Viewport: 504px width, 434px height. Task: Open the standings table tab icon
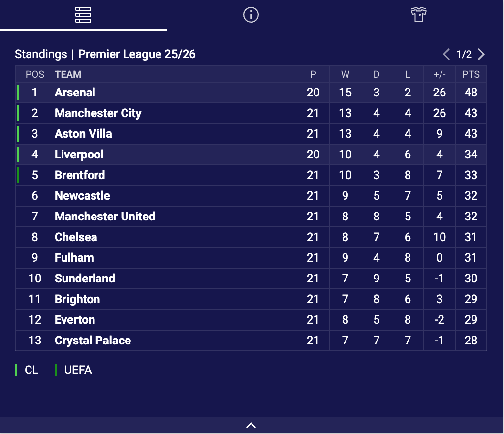coord(83,15)
